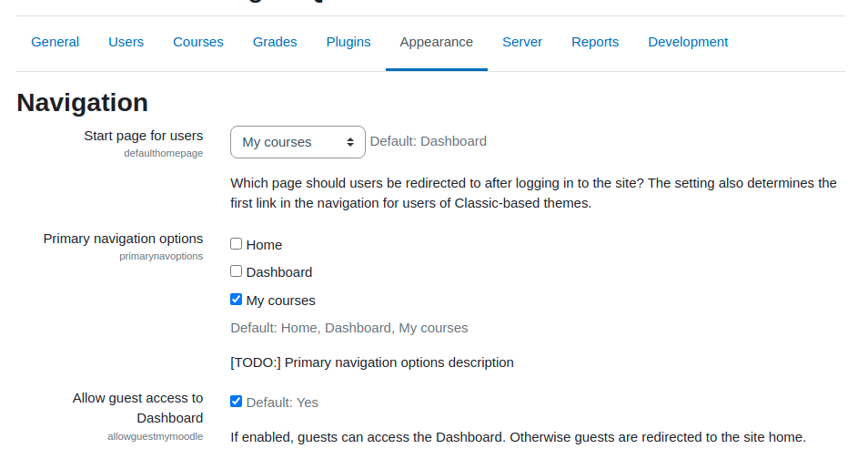Expand the Start page for users dropdown
Image resolution: width=868 pixels, height=459 pixels.
(x=298, y=142)
